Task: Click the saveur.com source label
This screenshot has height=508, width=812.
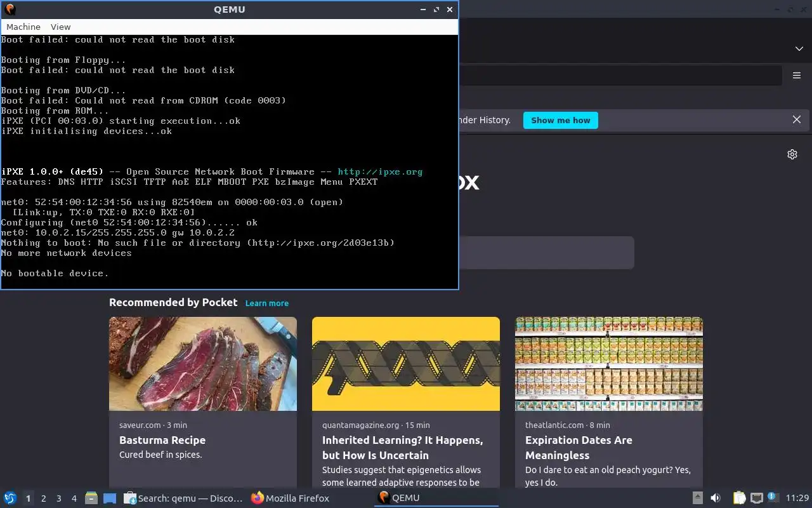Action: (140, 425)
